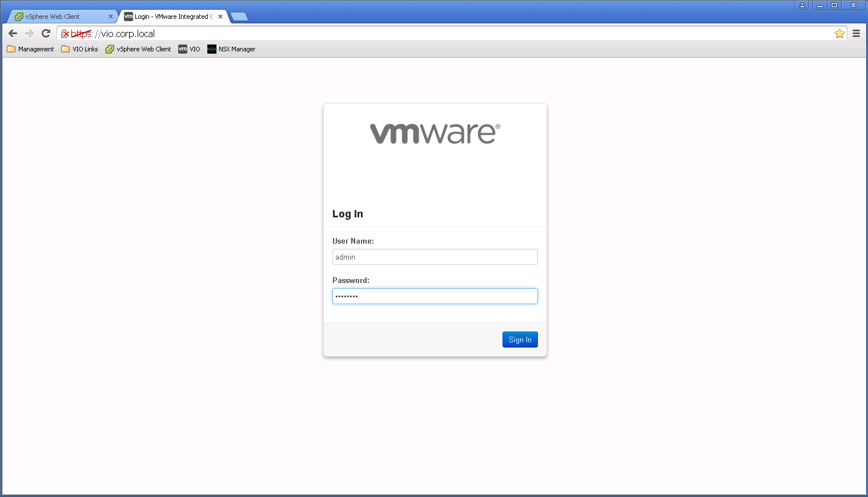Image resolution: width=868 pixels, height=497 pixels.
Task: Reload the current page
Action: 46,34
